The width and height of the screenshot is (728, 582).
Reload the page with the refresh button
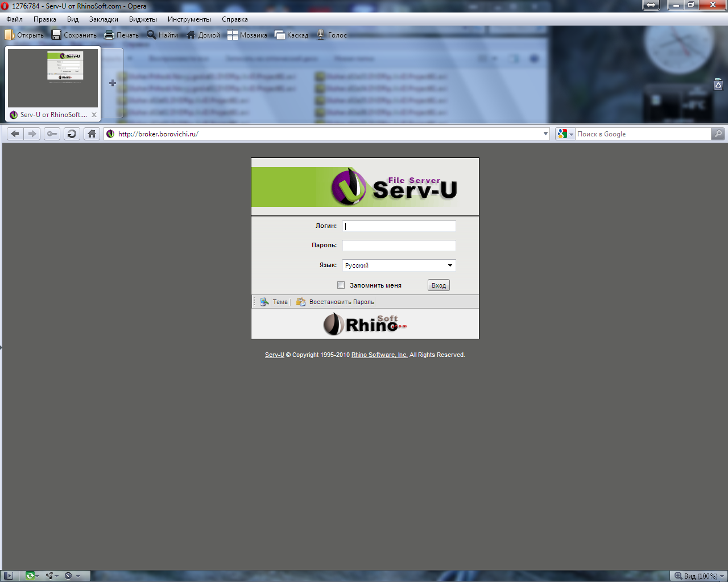pyautogui.click(x=72, y=134)
